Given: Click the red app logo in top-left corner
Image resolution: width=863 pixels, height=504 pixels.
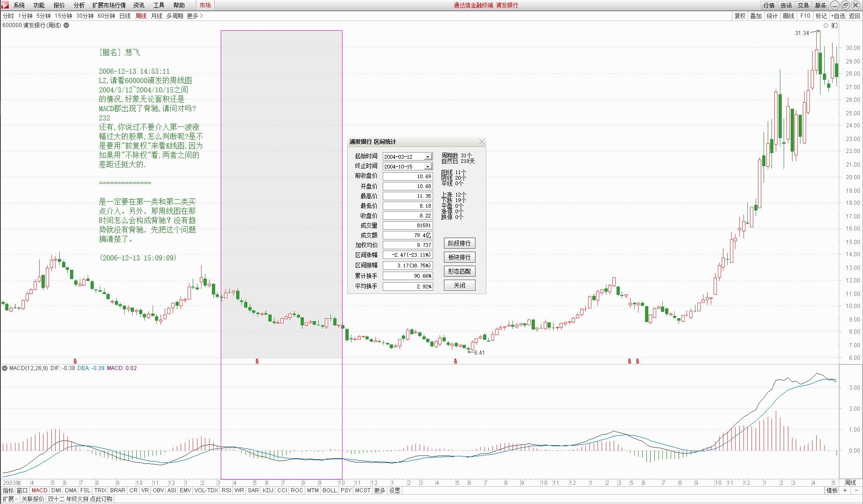Looking at the screenshot, I should 5,5.
